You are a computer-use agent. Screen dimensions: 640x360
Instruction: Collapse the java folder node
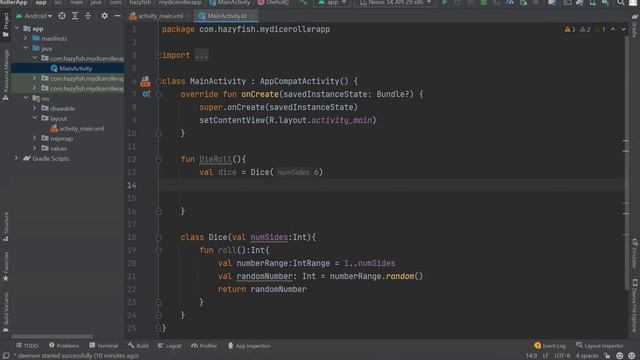point(26,48)
